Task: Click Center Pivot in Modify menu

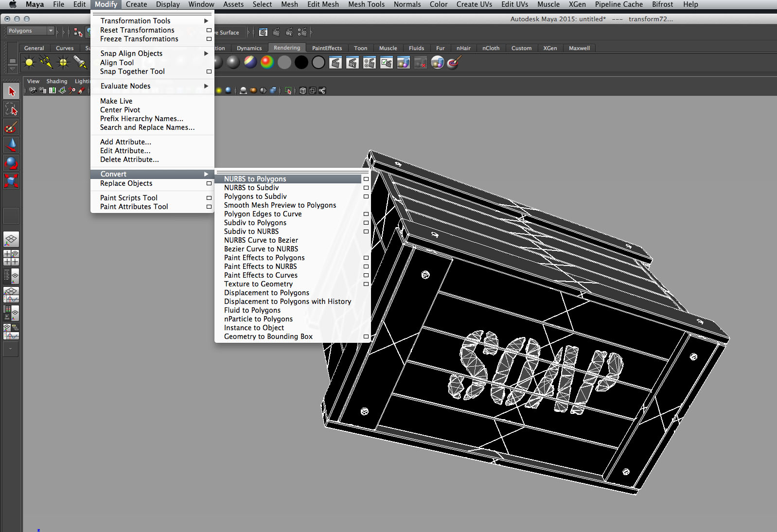Action: coord(120,110)
